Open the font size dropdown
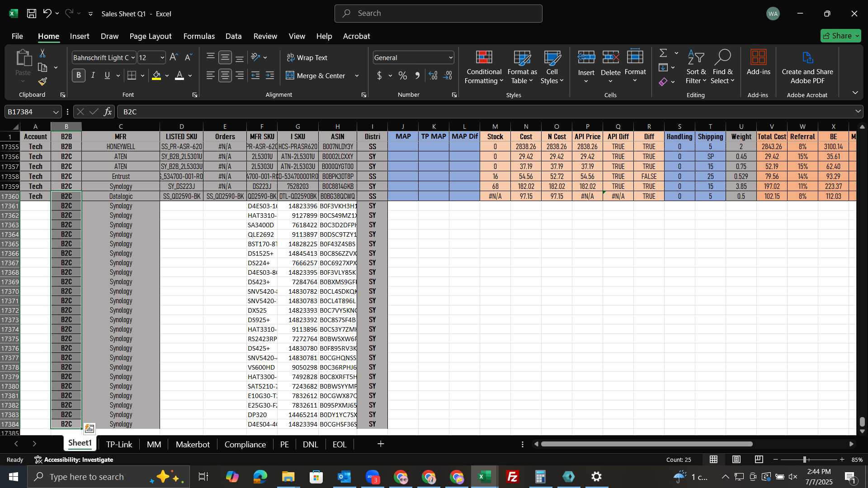Viewport: 868px width, 488px height. [x=162, y=57]
